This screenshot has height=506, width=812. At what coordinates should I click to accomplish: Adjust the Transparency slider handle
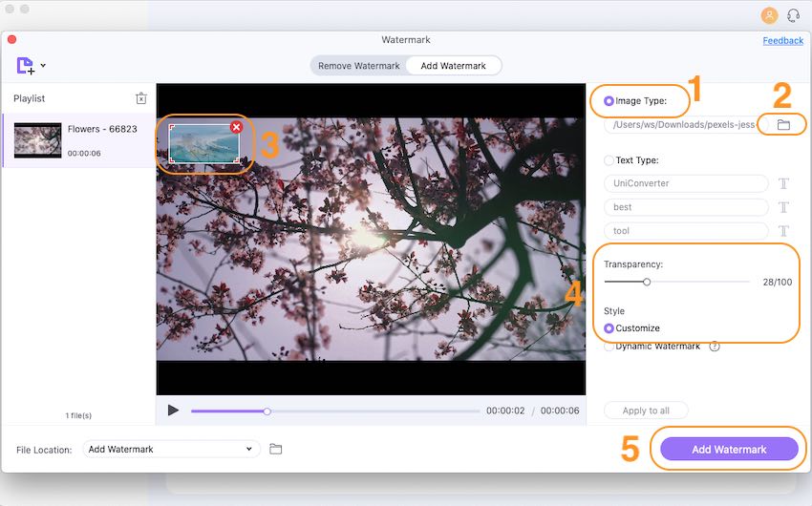pyautogui.click(x=647, y=282)
